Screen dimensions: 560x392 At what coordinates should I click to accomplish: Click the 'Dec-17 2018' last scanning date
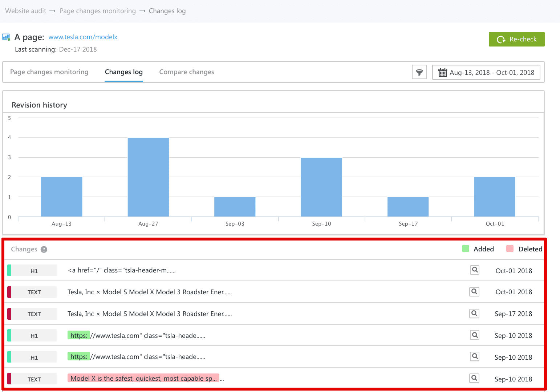(x=78, y=49)
